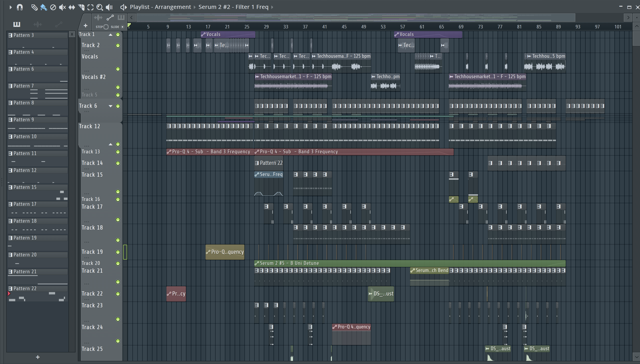
Task: Click Playlist - Arrangement title
Action: [x=160, y=7]
